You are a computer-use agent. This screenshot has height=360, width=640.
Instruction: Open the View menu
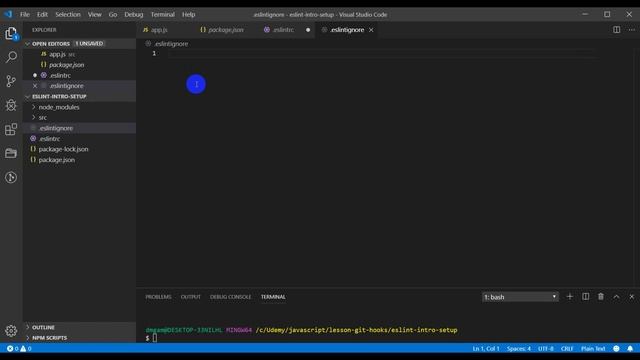[x=95, y=14]
